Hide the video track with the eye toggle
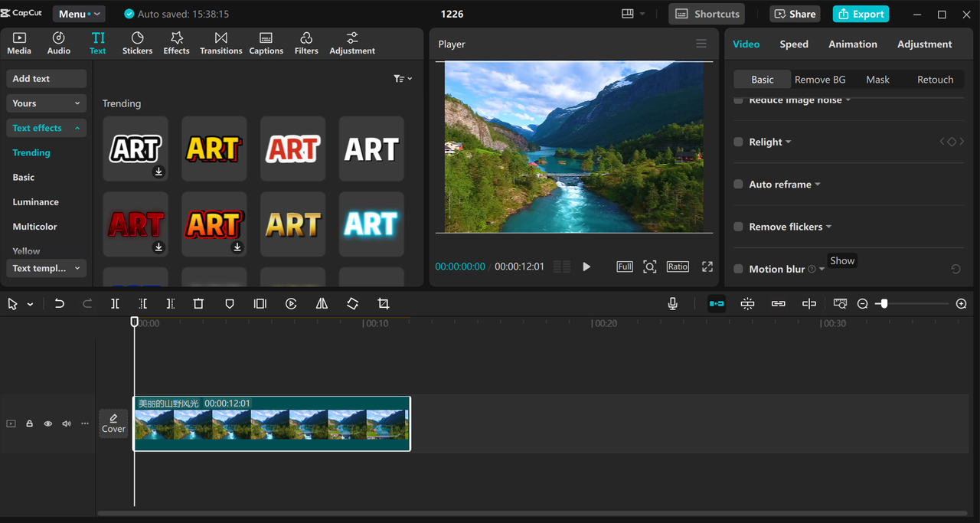The width and height of the screenshot is (980, 523). [47, 423]
